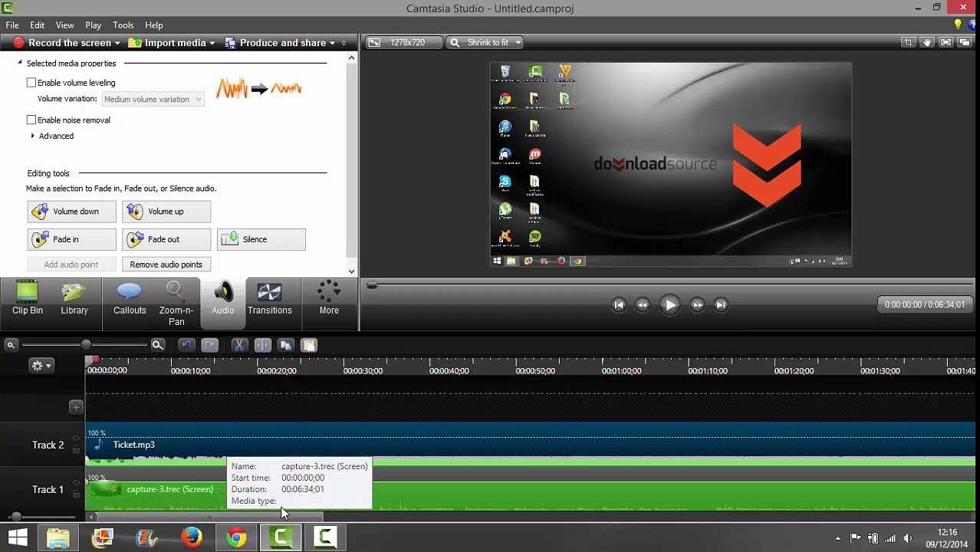Enable volume leveling checkbox

31,83
